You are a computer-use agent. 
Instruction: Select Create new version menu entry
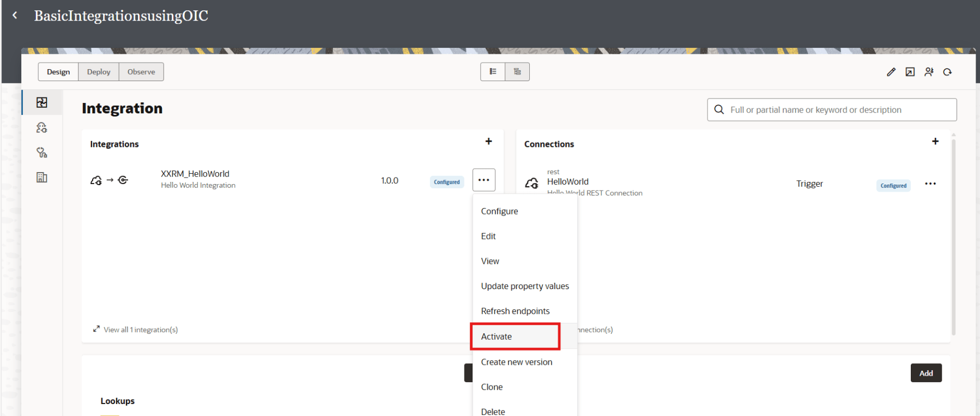coord(516,362)
